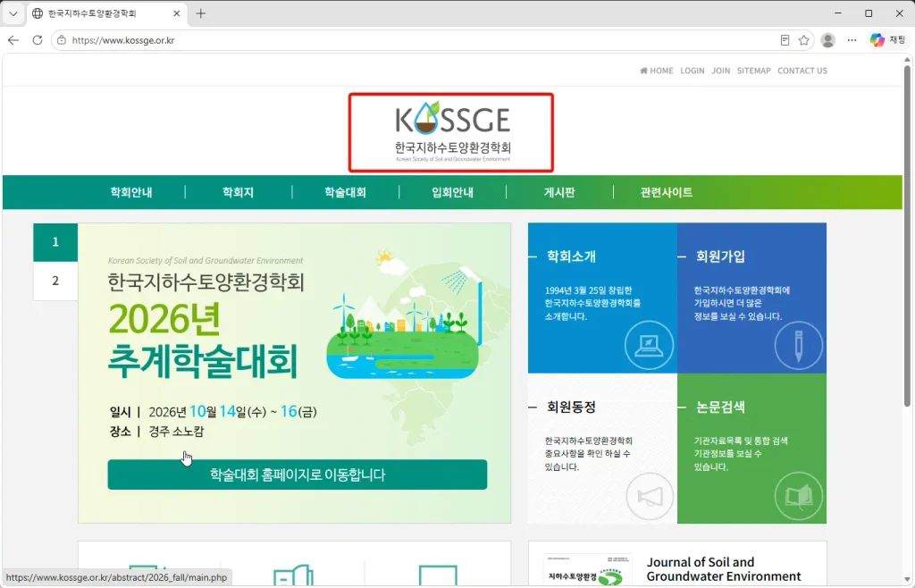Open the Copilot chat button
Image resolution: width=915 pixels, height=588 pixels.
click(887, 40)
